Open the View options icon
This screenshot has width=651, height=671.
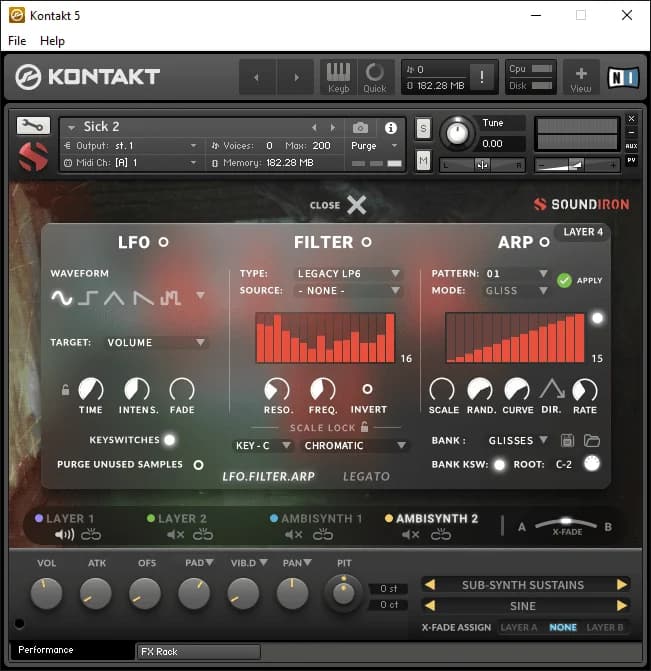[x=581, y=76]
